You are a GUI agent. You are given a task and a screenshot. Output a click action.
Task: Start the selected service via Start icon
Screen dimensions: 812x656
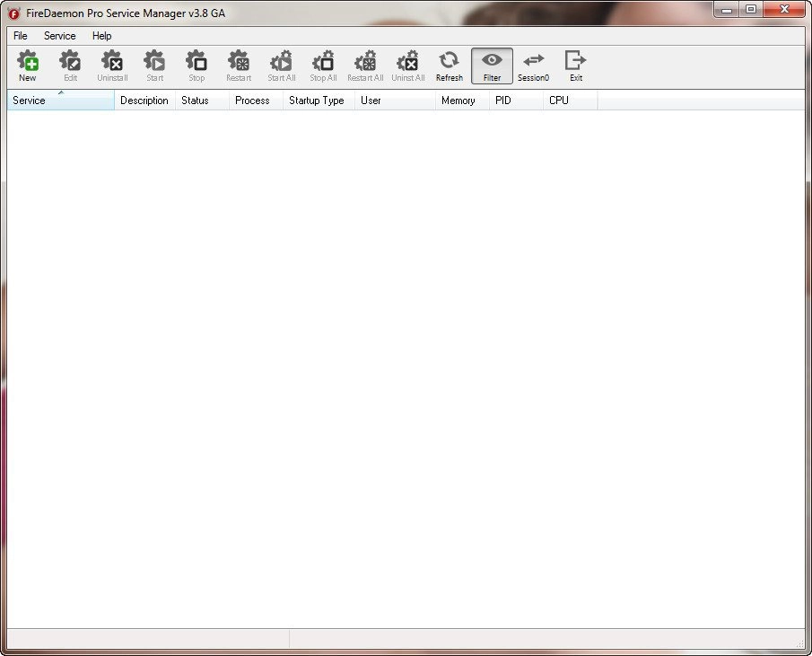(x=155, y=66)
